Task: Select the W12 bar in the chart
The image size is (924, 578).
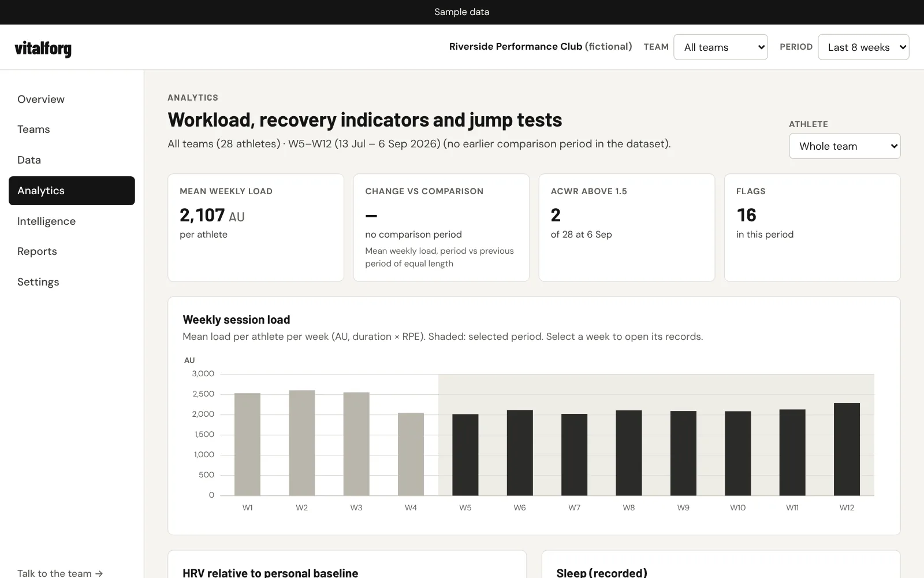Action: (x=847, y=449)
